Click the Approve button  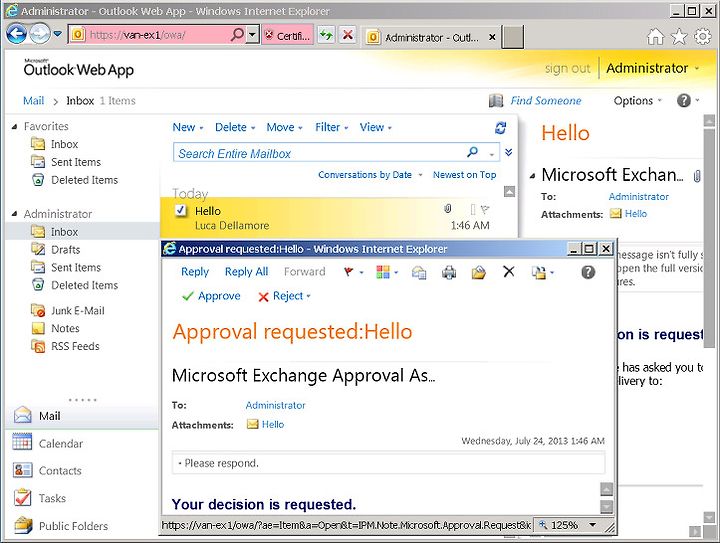coord(211,296)
